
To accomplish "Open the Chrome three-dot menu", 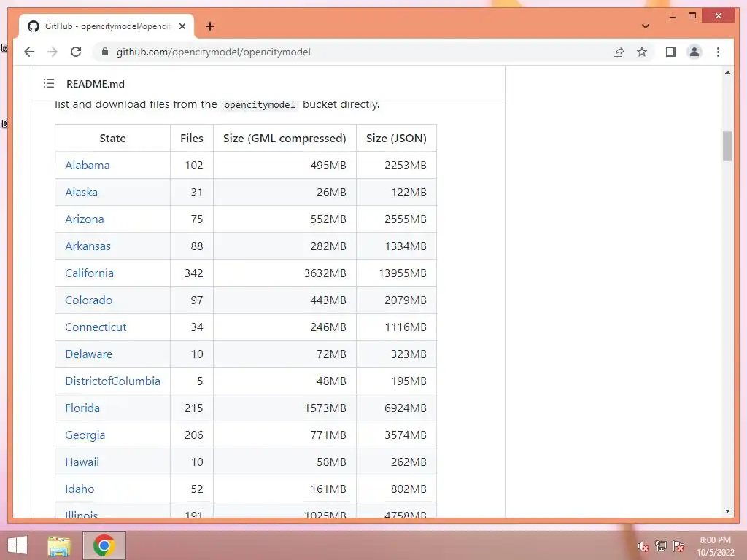I will (718, 52).
